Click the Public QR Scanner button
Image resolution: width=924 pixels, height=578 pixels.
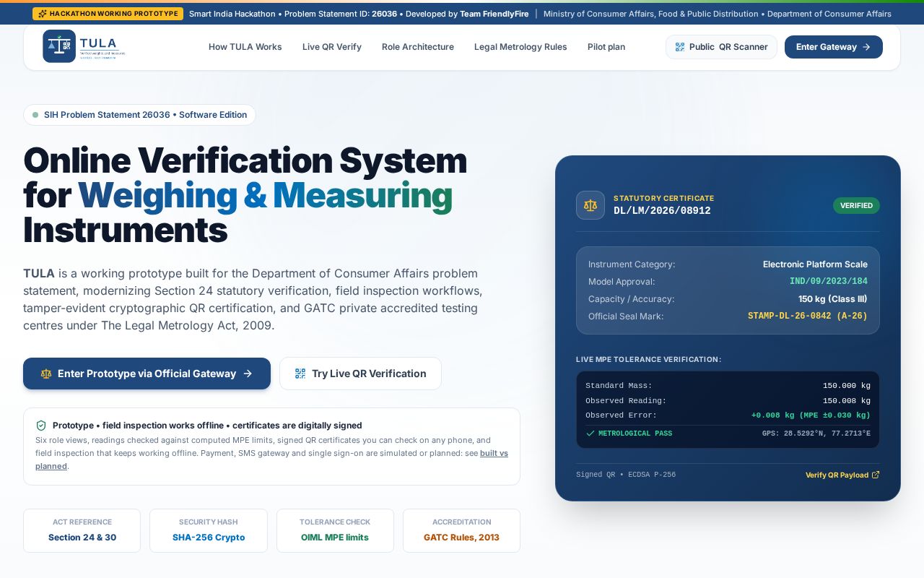(x=721, y=47)
